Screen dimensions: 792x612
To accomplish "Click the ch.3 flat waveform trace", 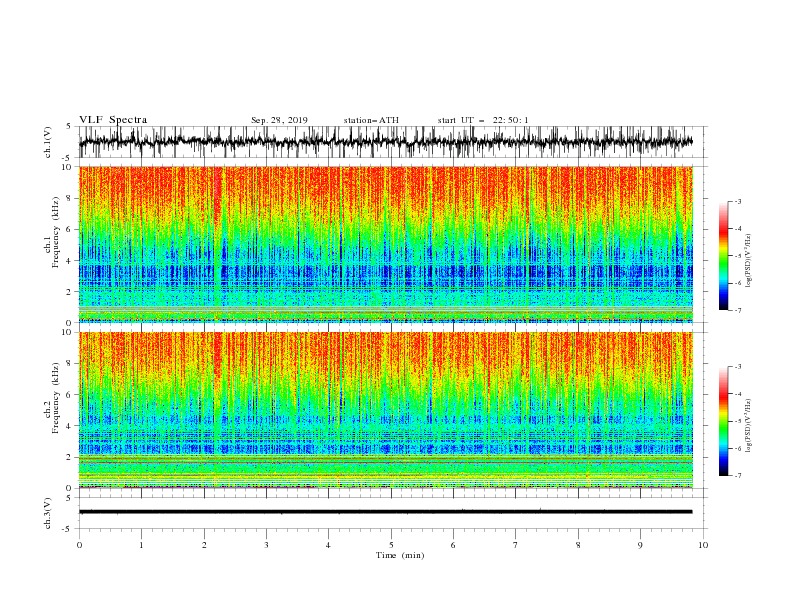I will tap(385, 512).
